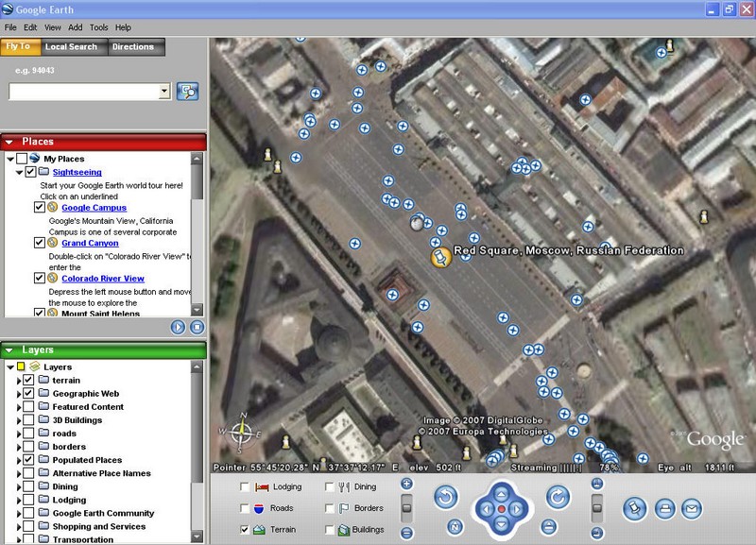This screenshot has width=756, height=545.
Task: Pan the map down
Action: (502, 524)
